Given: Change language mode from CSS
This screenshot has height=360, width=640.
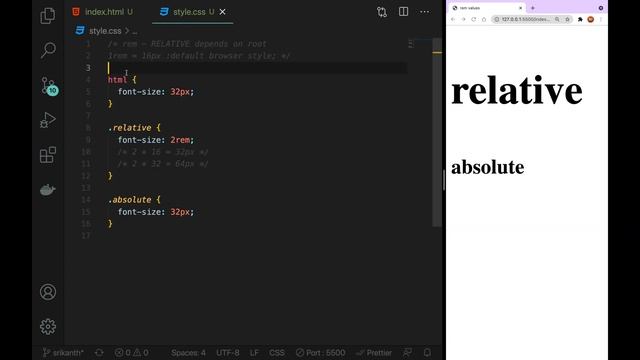Looking at the screenshot, I should click(x=277, y=353).
